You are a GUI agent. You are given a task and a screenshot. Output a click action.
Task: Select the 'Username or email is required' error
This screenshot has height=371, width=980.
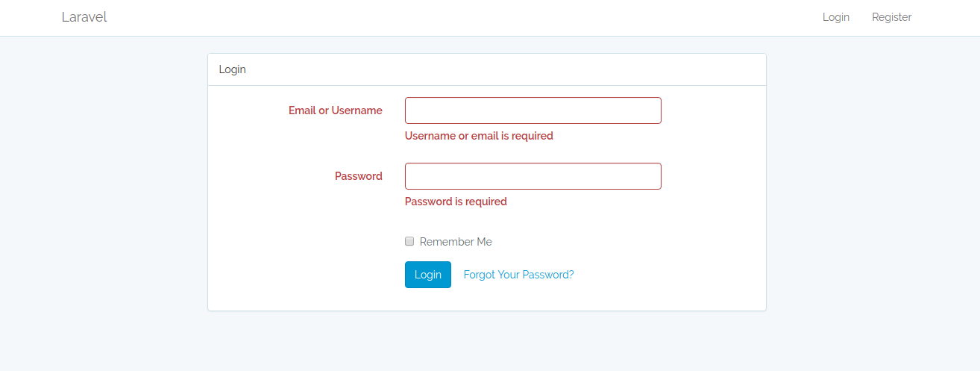pos(479,136)
